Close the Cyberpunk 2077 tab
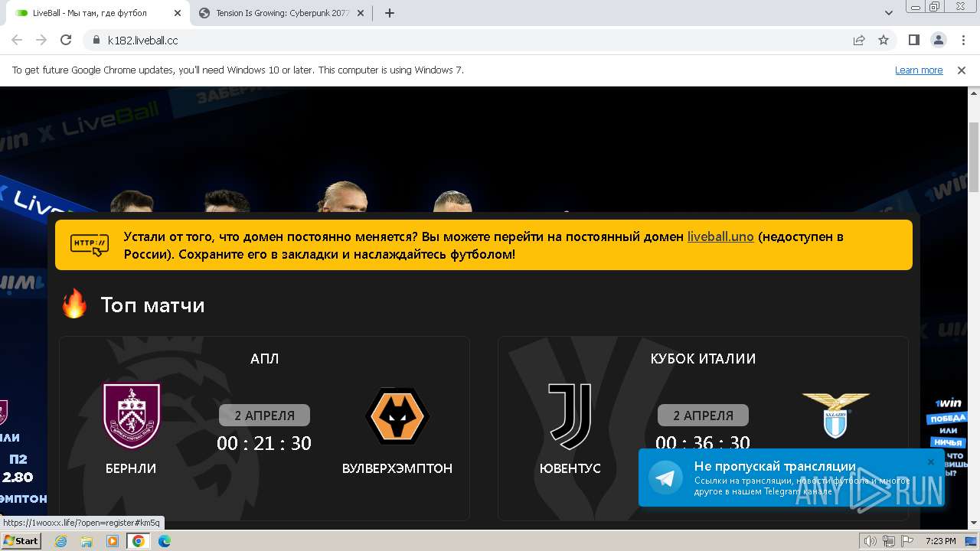980x551 pixels. coord(361,13)
